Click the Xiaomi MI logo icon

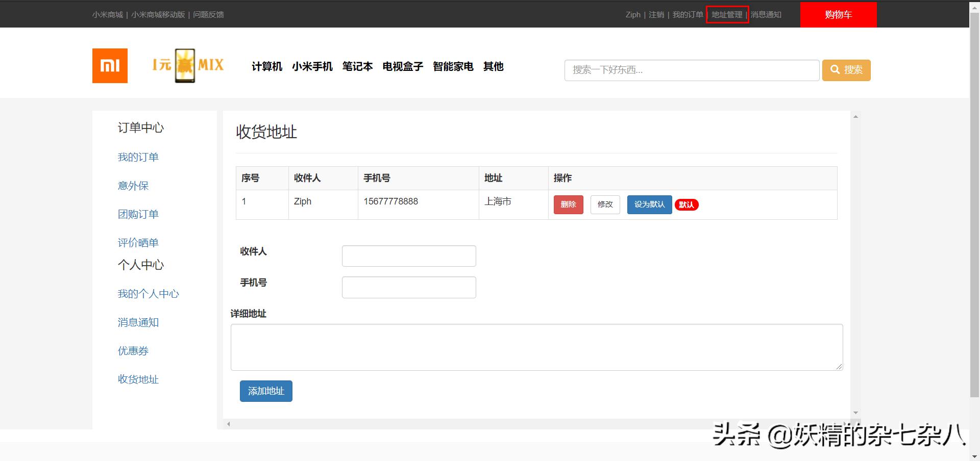(x=109, y=65)
